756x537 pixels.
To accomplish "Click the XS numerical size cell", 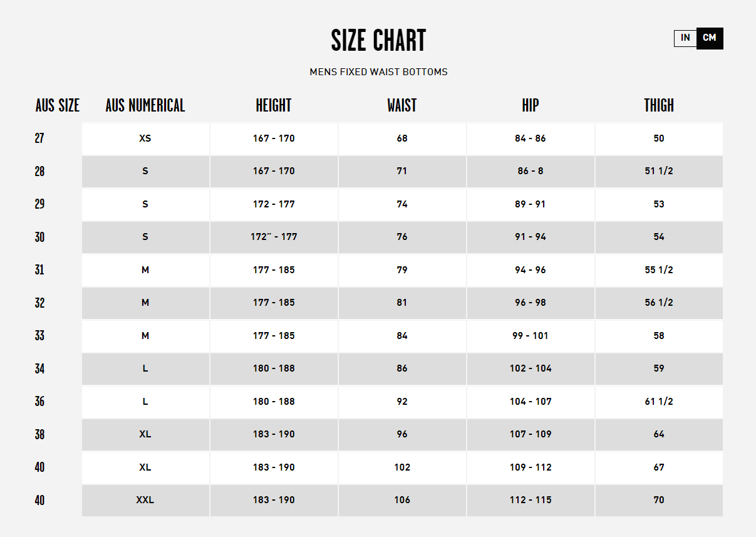I will coord(145,138).
